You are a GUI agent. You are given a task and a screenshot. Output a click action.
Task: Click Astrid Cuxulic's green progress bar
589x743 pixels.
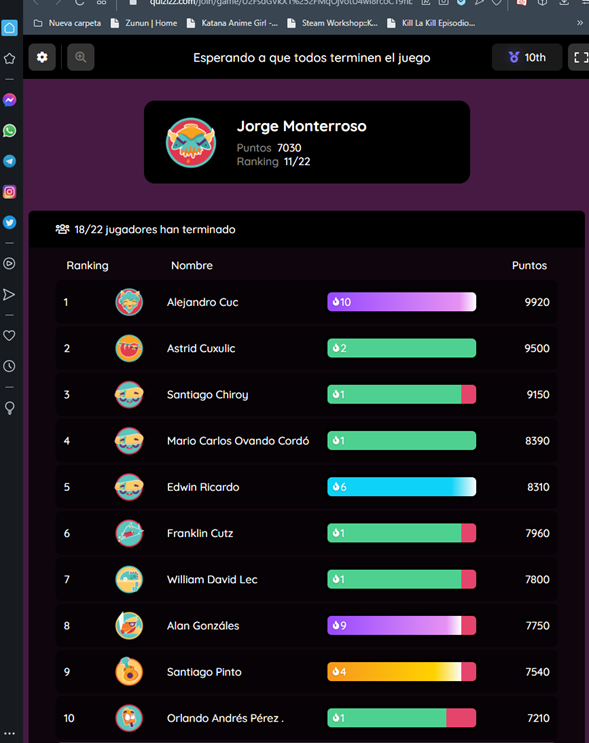401,348
